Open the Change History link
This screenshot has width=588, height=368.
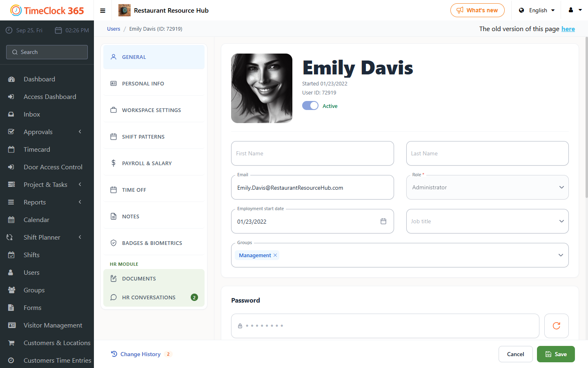[x=140, y=354]
